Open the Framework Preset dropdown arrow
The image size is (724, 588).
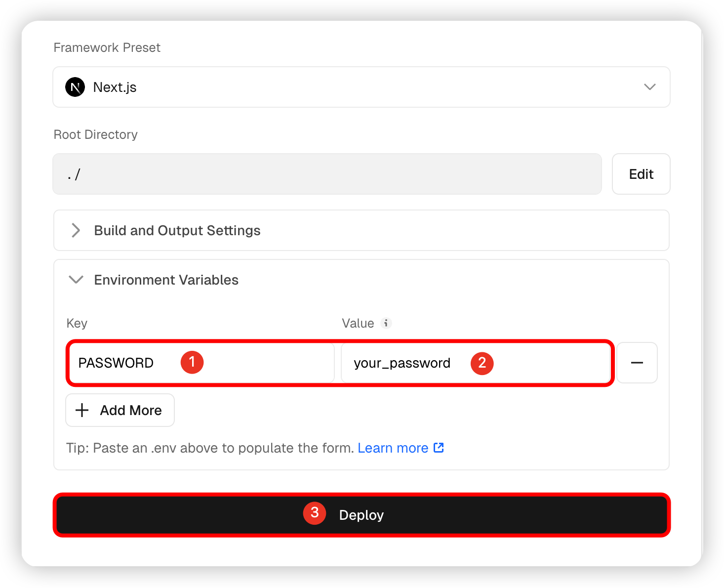tap(649, 87)
